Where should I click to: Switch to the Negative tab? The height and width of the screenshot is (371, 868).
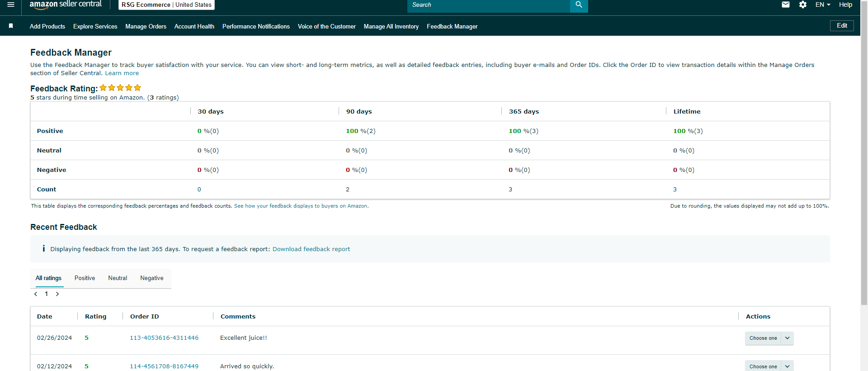click(152, 278)
